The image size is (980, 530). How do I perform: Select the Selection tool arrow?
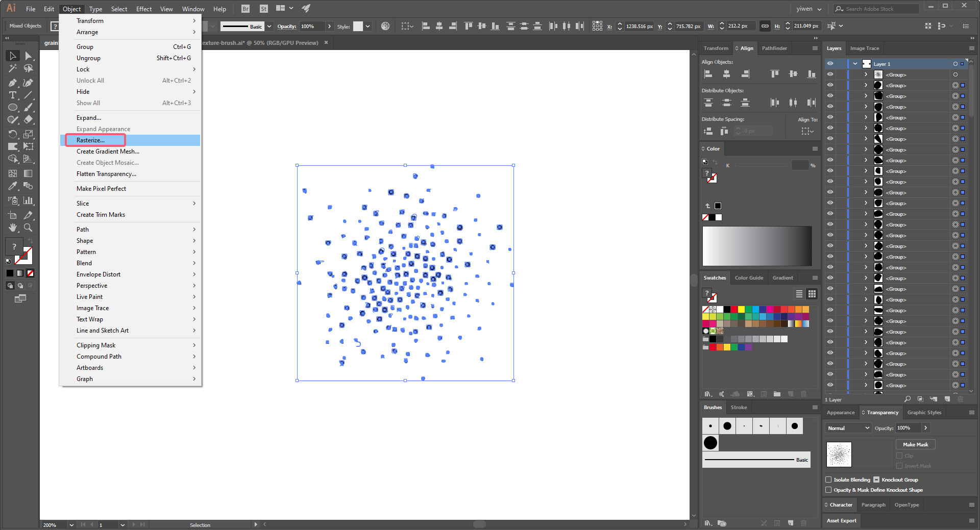(x=13, y=56)
